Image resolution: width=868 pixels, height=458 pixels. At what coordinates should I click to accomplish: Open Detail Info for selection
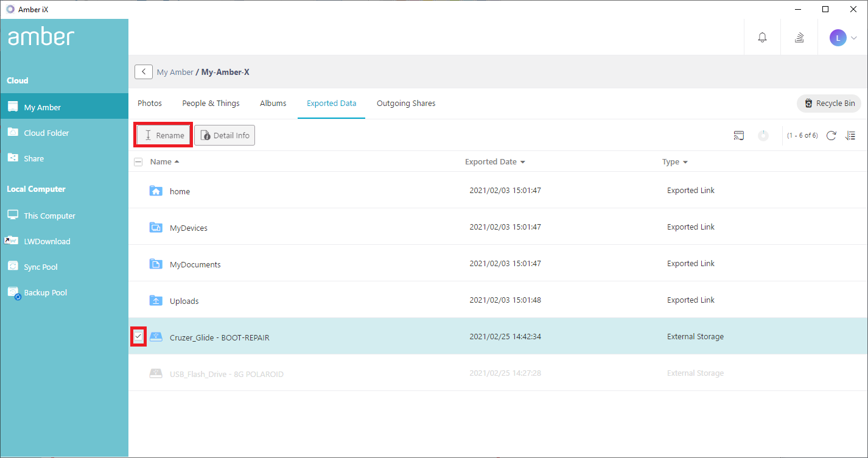click(x=225, y=135)
